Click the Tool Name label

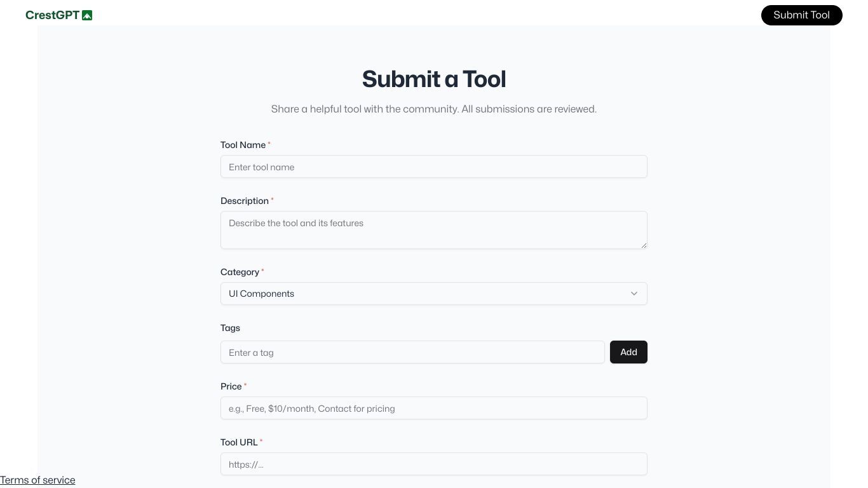(x=243, y=145)
